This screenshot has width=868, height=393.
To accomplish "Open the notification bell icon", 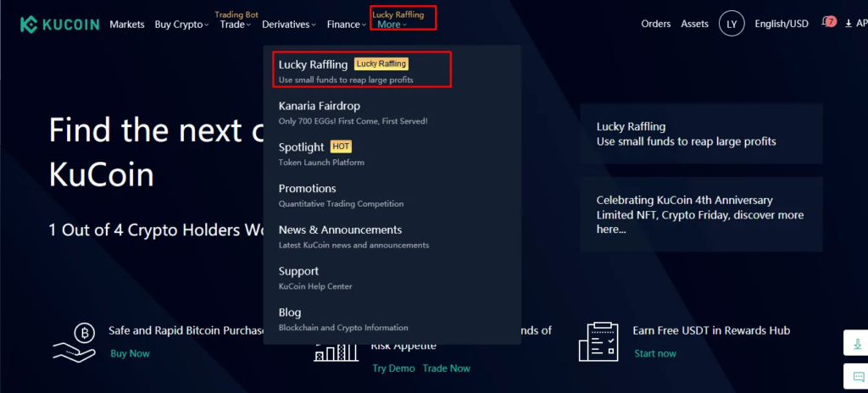I will [828, 22].
